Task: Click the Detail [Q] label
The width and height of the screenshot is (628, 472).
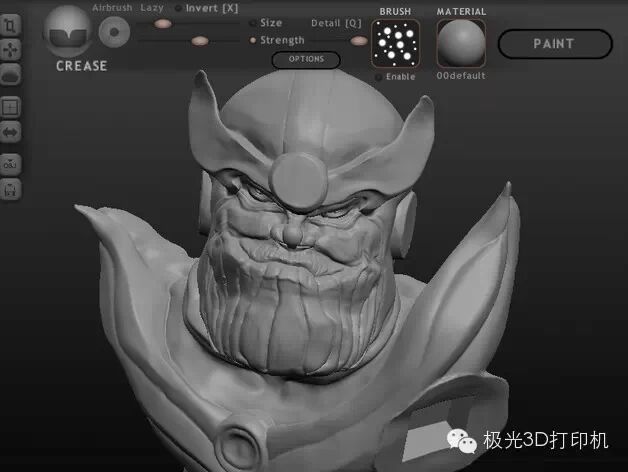Action: (x=336, y=24)
